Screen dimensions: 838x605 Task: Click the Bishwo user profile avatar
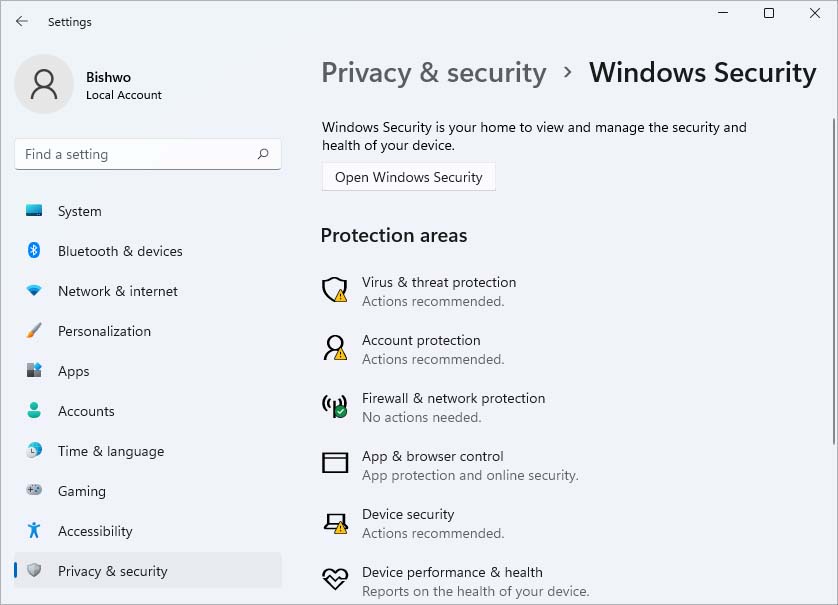44,84
